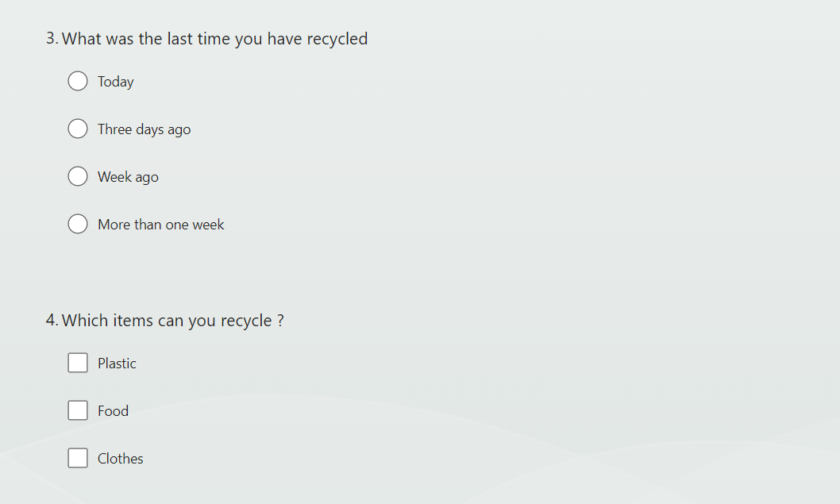Click the word 'recycled' in question 3

pyautogui.click(x=337, y=39)
